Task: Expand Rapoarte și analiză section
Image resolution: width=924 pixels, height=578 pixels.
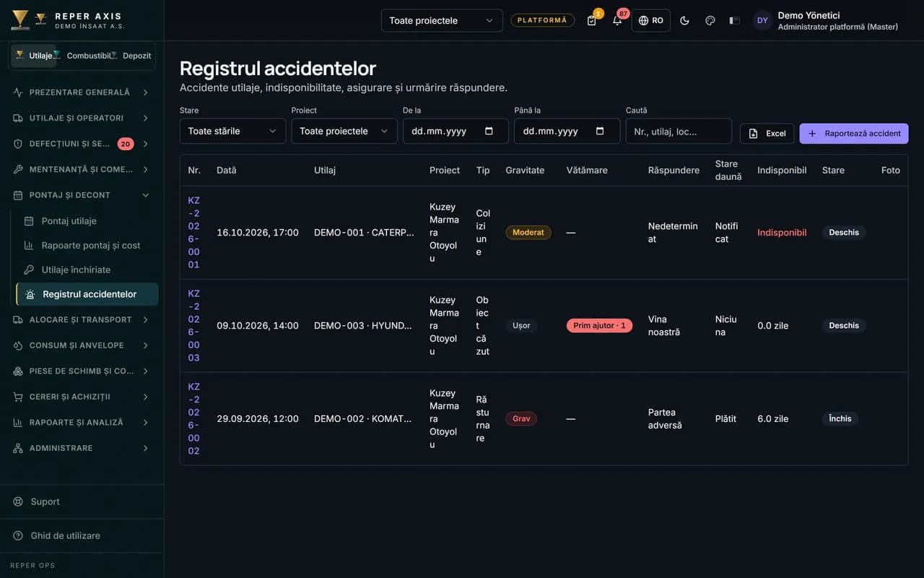Action: coord(82,422)
